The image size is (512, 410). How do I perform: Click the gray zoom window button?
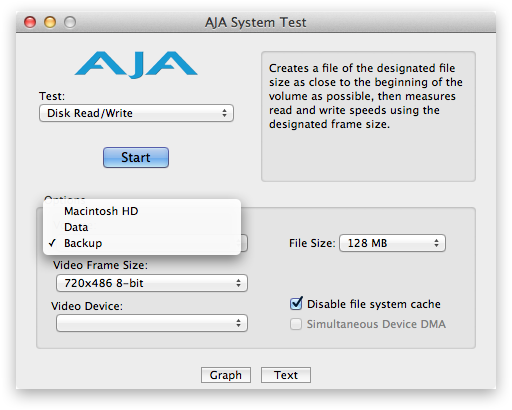click(x=70, y=22)
